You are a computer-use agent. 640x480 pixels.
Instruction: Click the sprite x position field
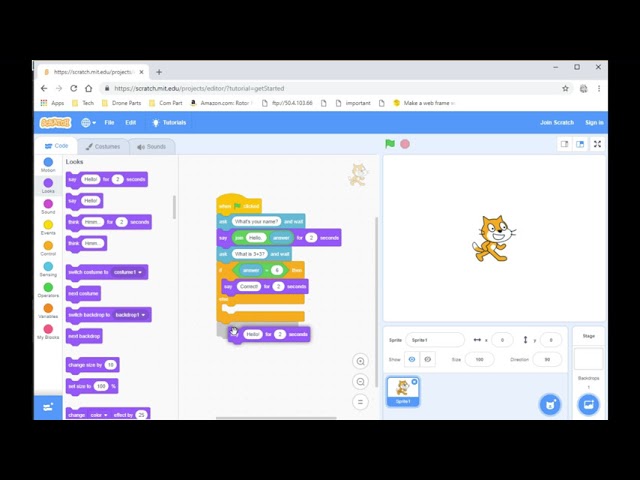(x=502, y=340)
